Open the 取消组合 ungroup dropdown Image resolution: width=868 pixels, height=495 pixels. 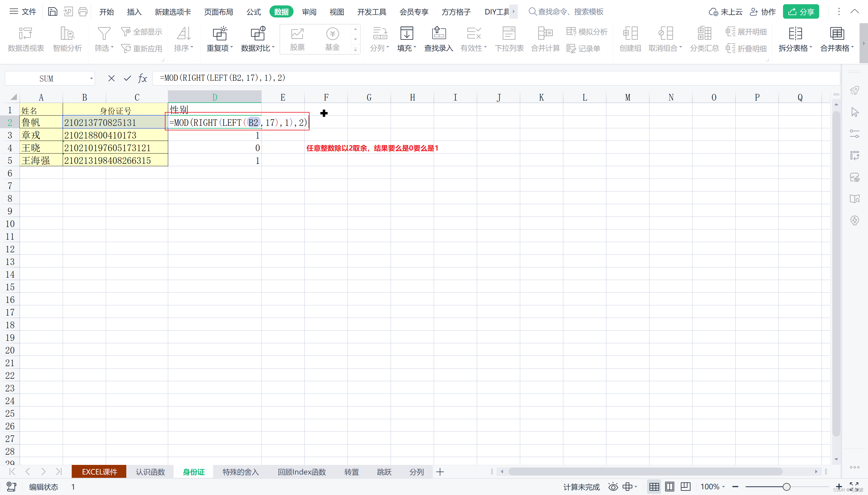coord(665,39)
